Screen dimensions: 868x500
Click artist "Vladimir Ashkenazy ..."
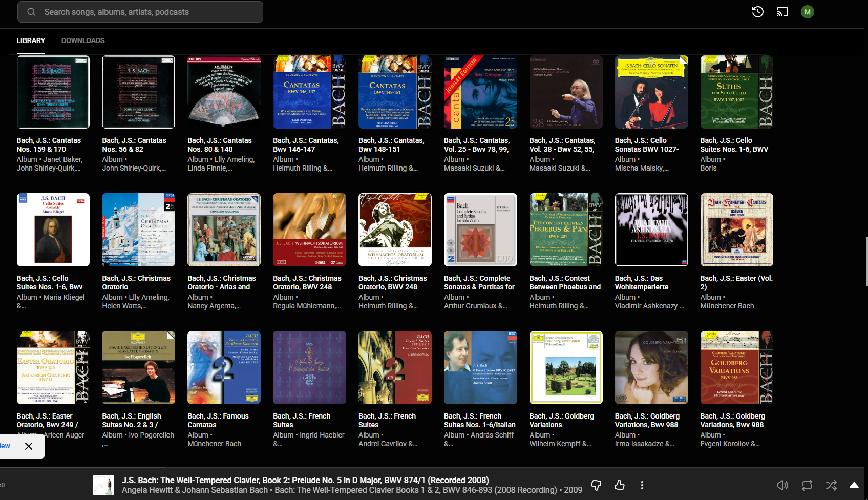[x=649, y=306]
